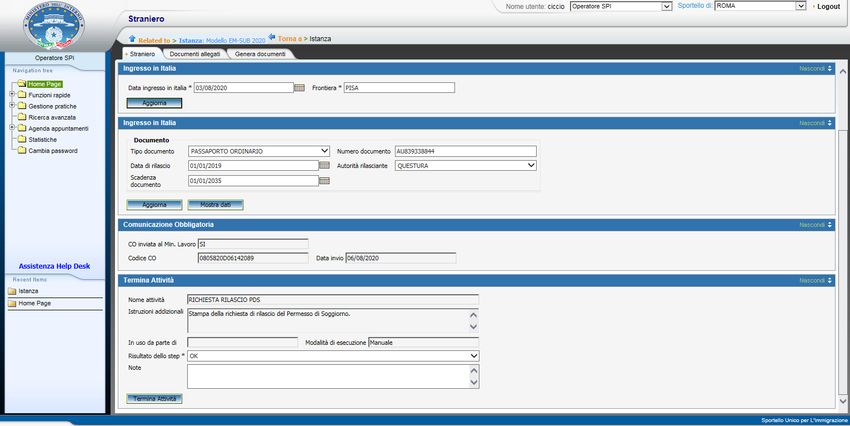The width and height of the screenshot is (850, 426).
Task: Click the Logout link
Action: tap(828, 6)
